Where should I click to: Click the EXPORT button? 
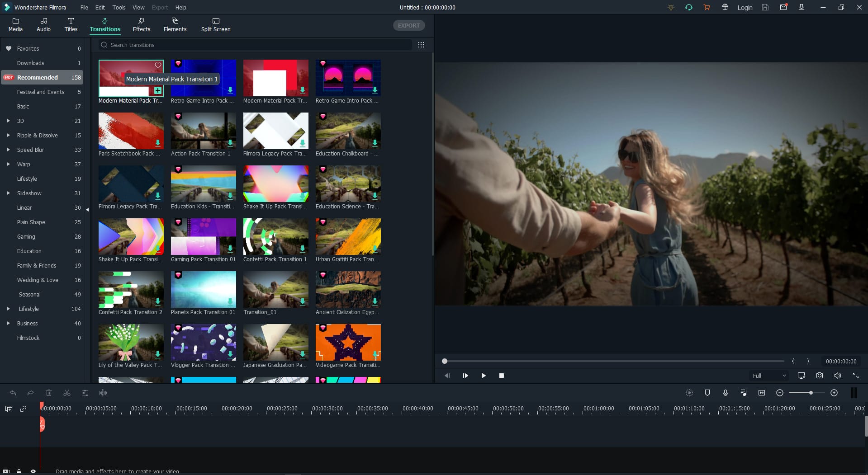408,25
